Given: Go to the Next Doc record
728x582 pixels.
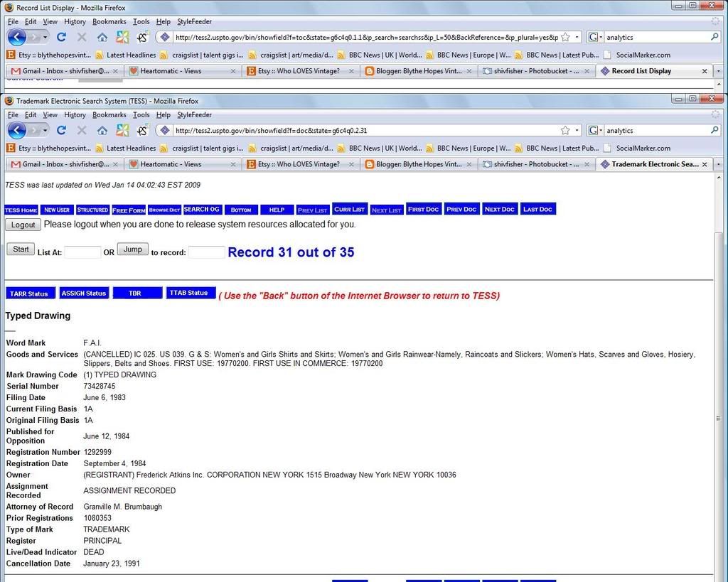Looking at the screenshot, I should (500, 210).
